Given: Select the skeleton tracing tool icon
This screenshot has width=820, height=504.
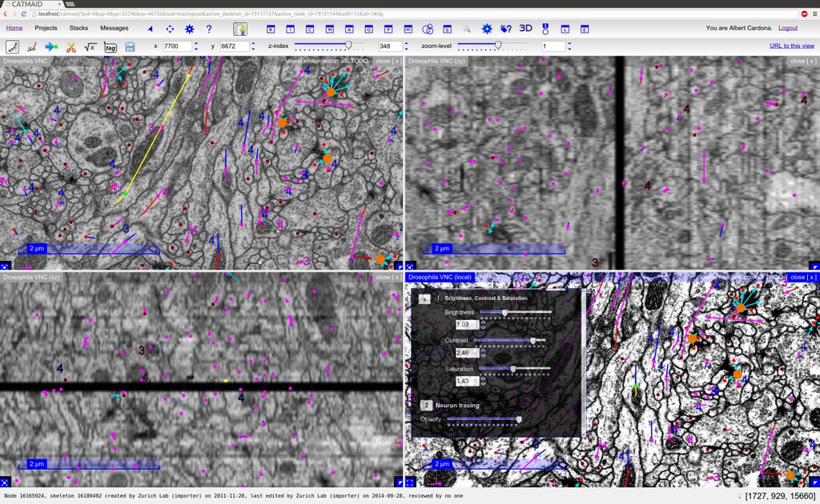Looking at the screenshot, I should tap(13, 47).
